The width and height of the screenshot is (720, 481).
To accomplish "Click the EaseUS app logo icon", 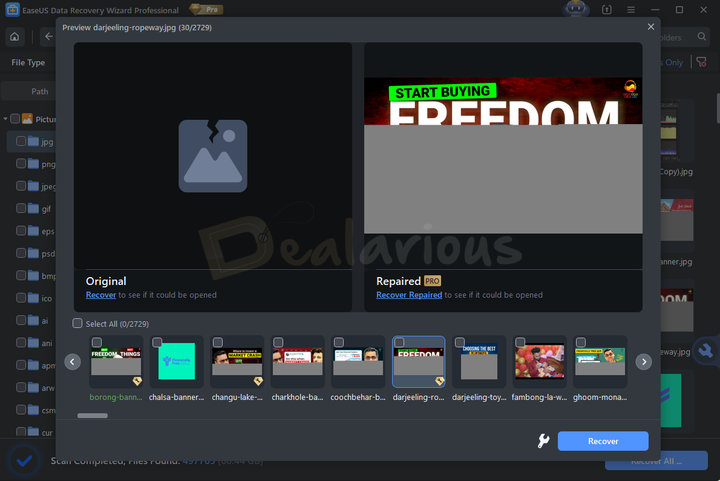I will (12, 10).
